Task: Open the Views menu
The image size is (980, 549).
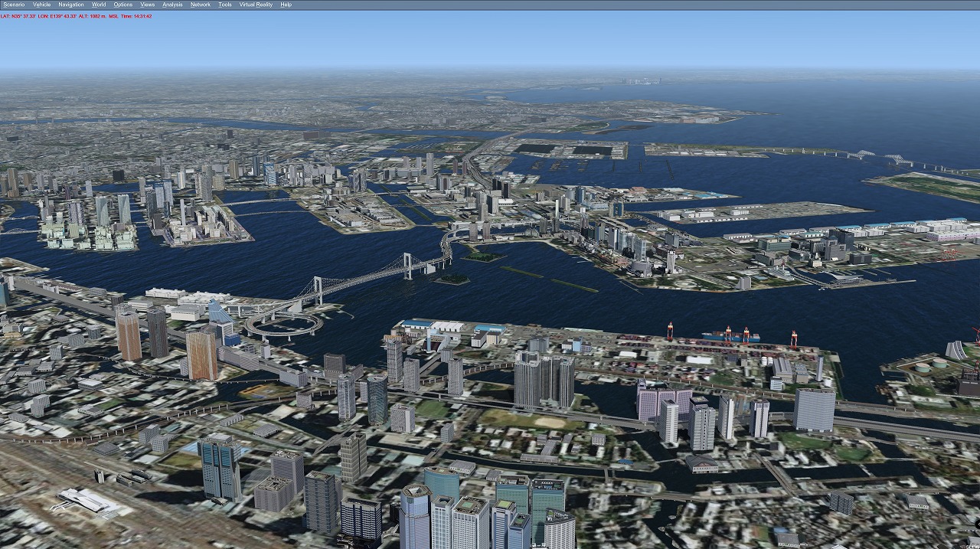Action: tap(148, 5)
